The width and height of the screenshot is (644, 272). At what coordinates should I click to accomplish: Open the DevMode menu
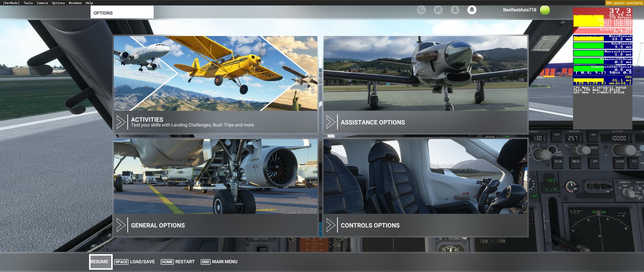11,3
